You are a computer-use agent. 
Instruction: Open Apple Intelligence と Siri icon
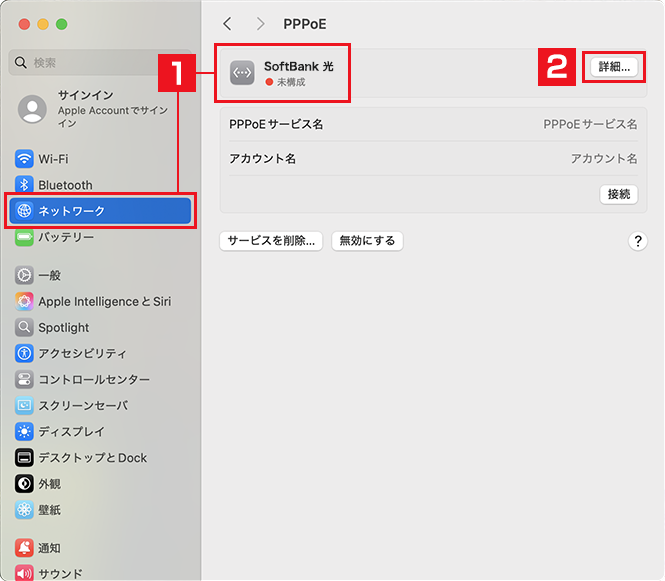(24, 302)
